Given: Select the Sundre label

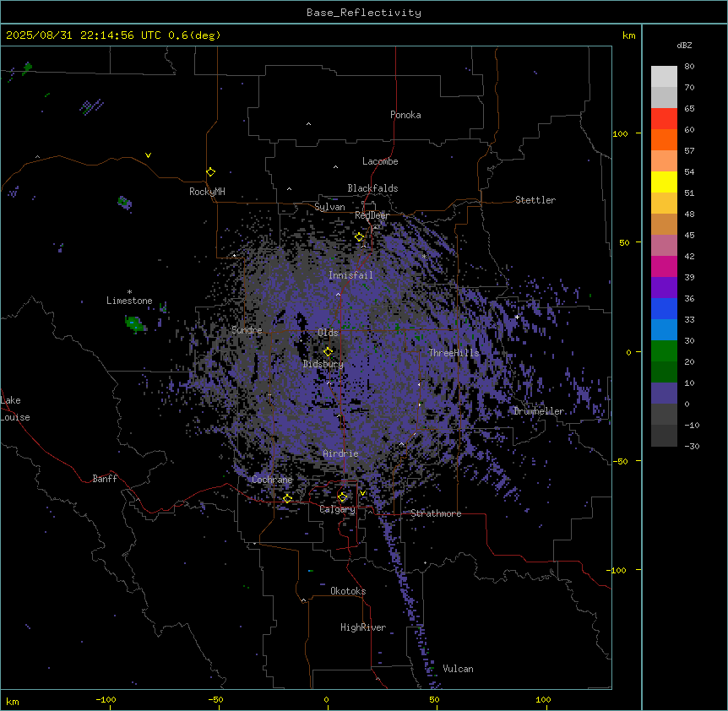Looking at the screenshot, I should coord(247,330).
